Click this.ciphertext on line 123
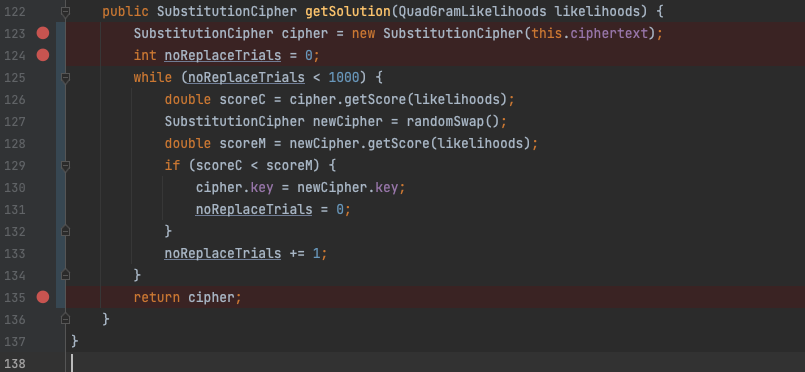Viewport: 805px width, 372px height. click(x=590, y=33)
